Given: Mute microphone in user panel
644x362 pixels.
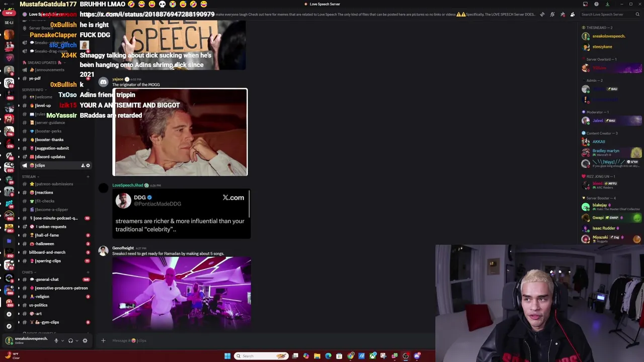Looking at the screenshot, I should click(56, 340).
